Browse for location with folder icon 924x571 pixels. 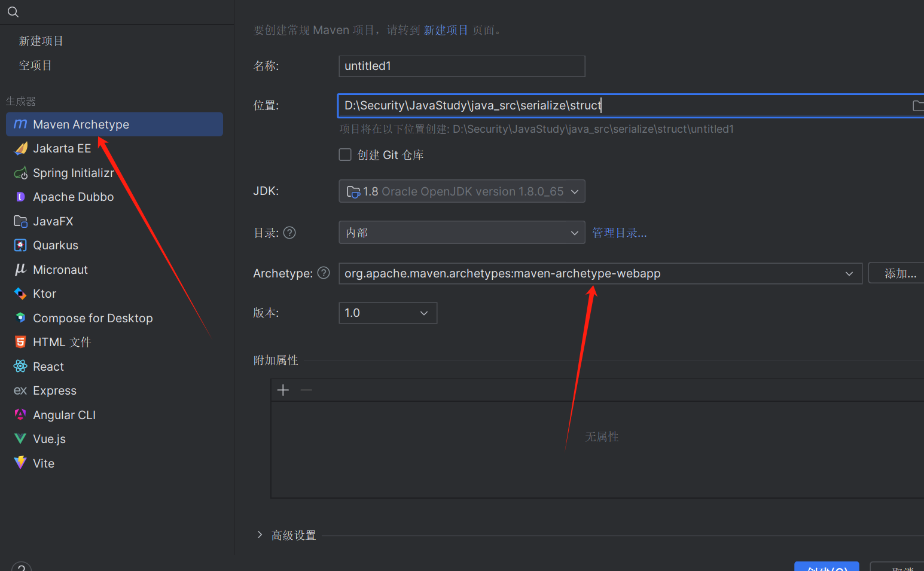pyautogui.click(x=918, y=106)
